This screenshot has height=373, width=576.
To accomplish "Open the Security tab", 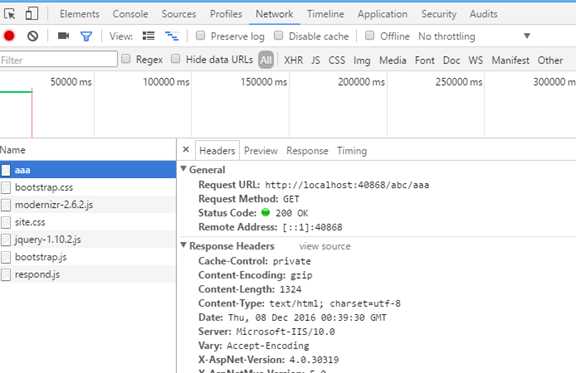I will tap(439, 14).
